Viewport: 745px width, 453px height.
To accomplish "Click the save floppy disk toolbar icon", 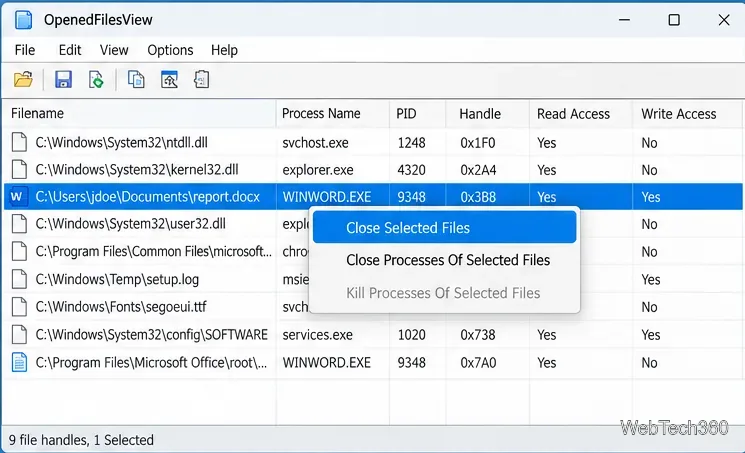I will (x=63, y=79).
